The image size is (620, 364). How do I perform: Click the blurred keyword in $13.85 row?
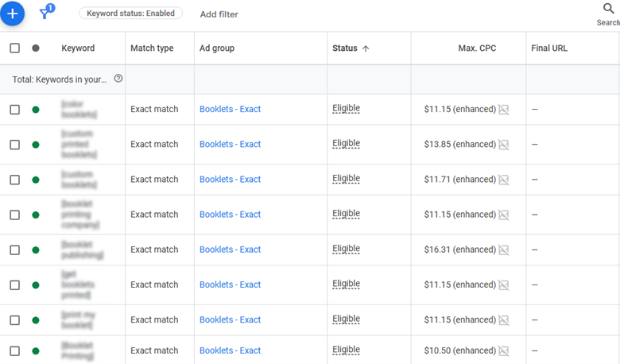click(x=79, y=145)
